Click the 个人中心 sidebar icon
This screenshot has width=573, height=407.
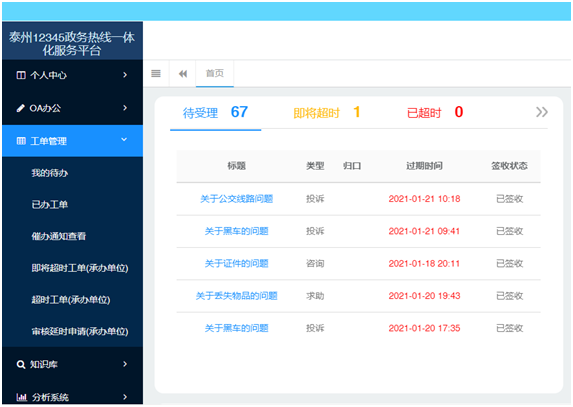pos(21,75)
